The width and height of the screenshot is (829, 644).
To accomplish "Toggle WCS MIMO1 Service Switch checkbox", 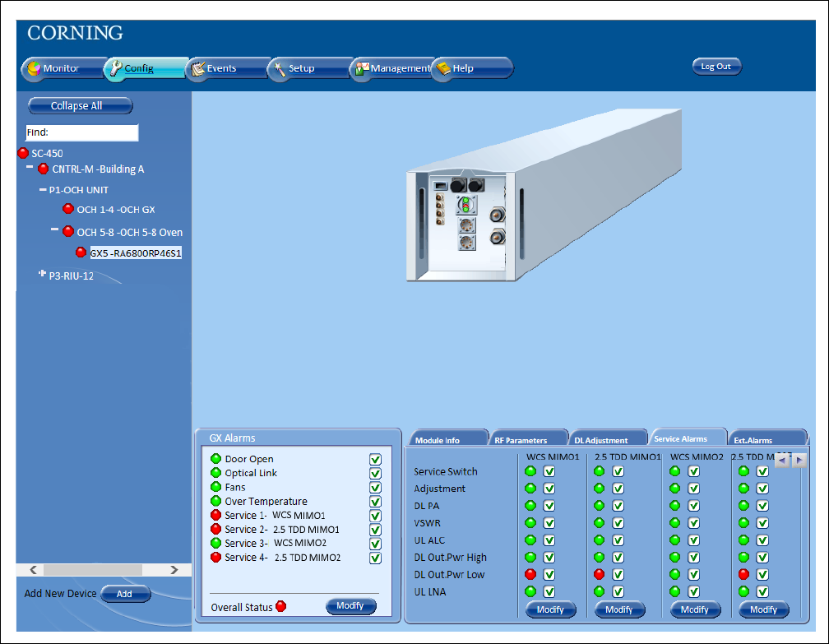I will [549, 471].
